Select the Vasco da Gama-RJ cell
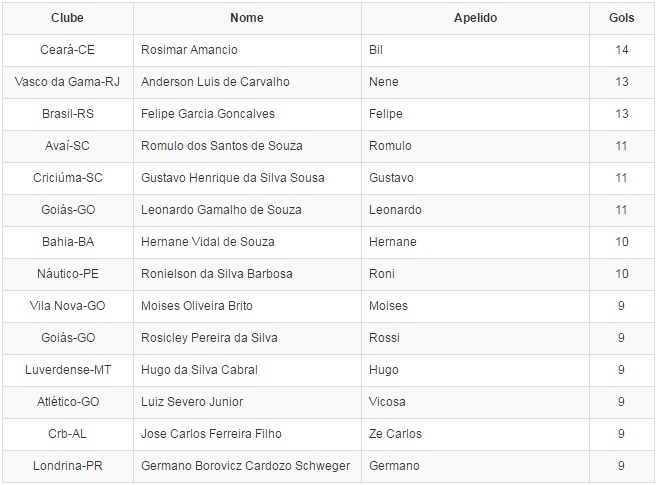Screen dimensions: 657x485 [x=67, y=82]
